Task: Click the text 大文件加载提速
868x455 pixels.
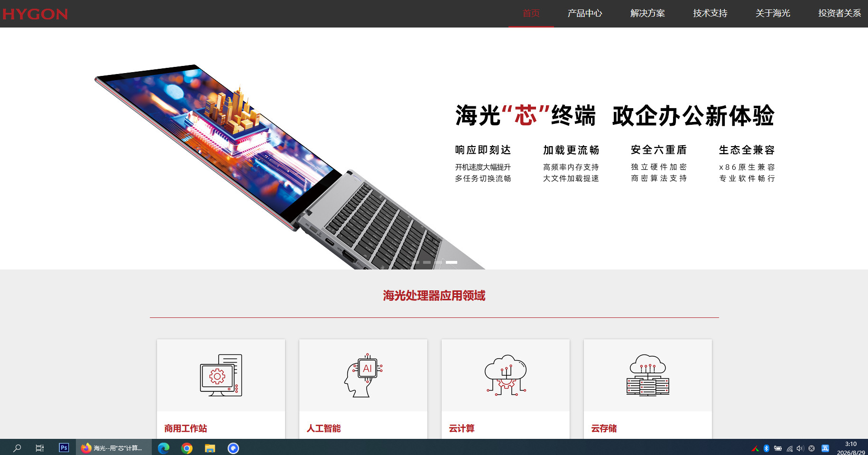Action: 571,178
